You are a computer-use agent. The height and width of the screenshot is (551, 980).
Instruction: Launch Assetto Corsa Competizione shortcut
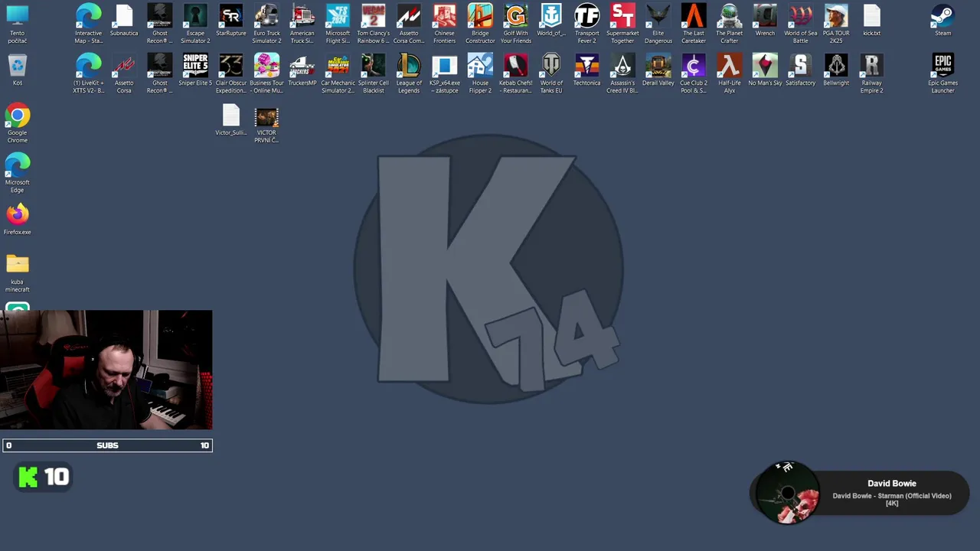409,24
